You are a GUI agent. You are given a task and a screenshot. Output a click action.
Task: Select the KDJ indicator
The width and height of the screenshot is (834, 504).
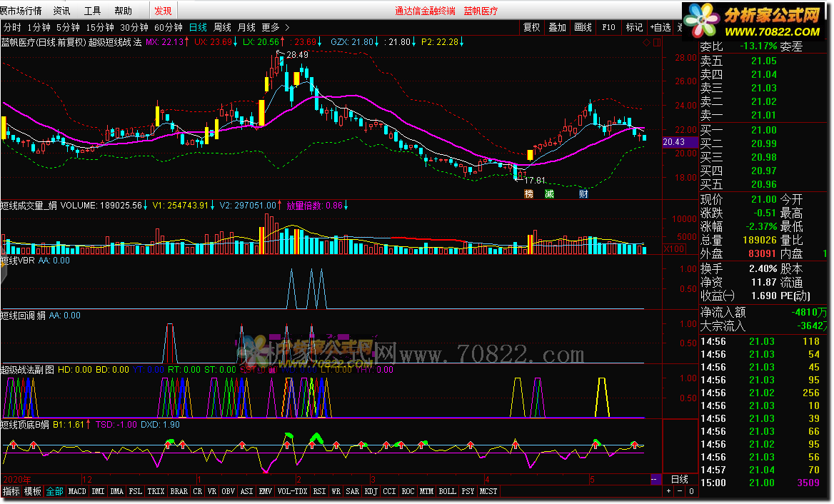371,491
